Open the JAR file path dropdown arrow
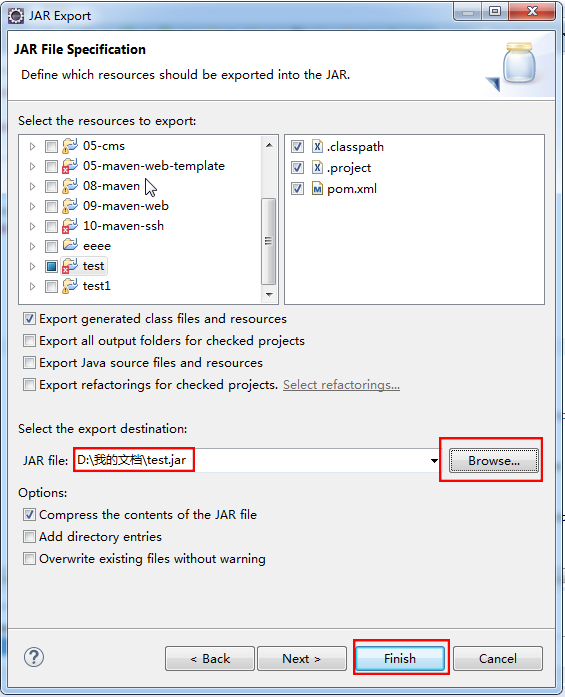 click(x=434, y=461)
